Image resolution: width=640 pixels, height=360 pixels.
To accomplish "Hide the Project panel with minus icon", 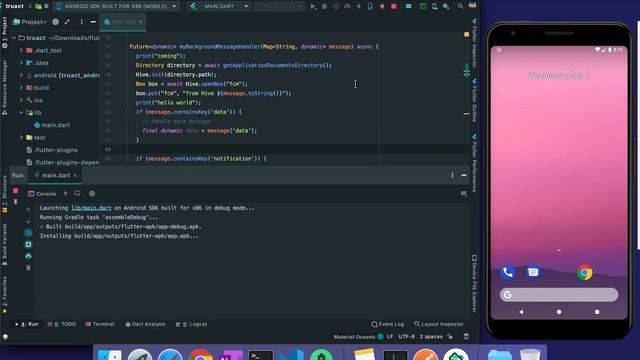I will coord(93,22).
